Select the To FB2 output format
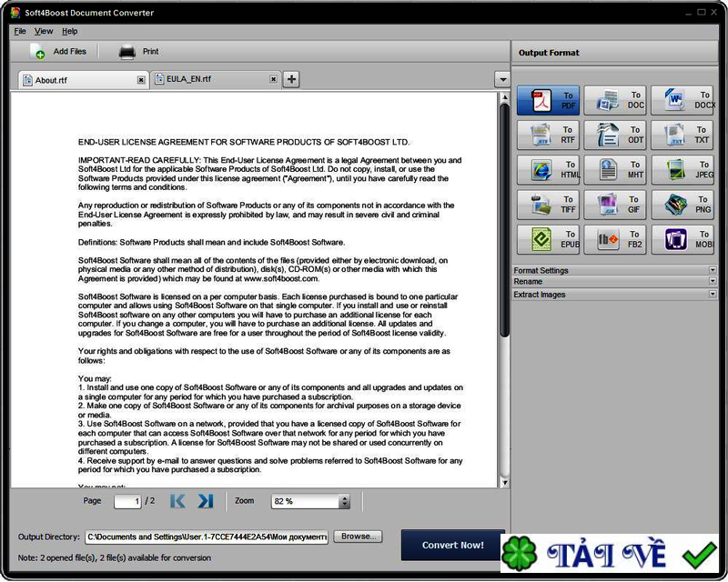This screenshot has height=582, width=728. tap(615, 239)
